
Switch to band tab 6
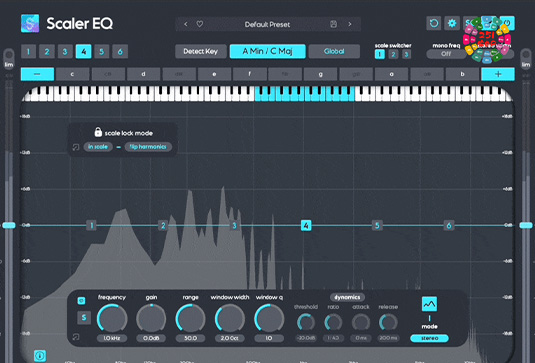[120, 52]
